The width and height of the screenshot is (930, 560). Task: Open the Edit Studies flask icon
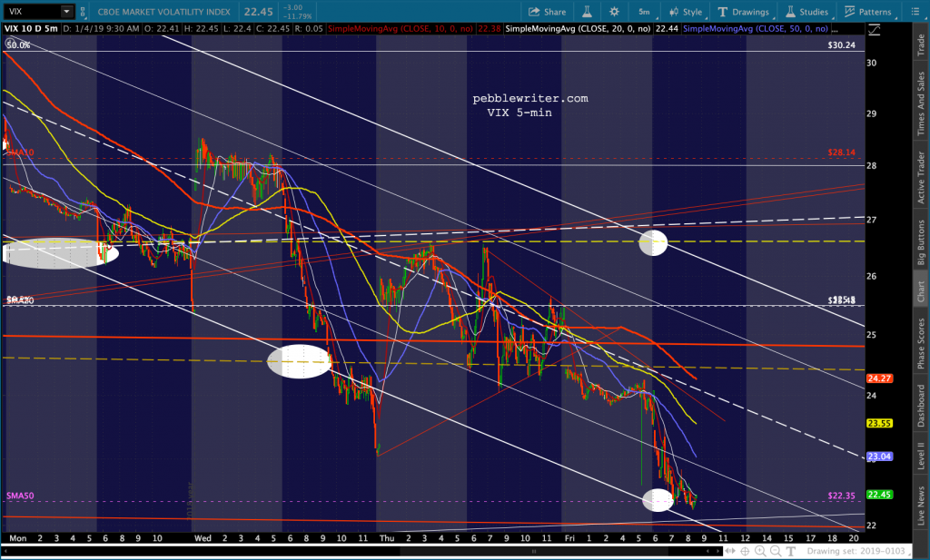pyautogui.click(x=588, y=12)
